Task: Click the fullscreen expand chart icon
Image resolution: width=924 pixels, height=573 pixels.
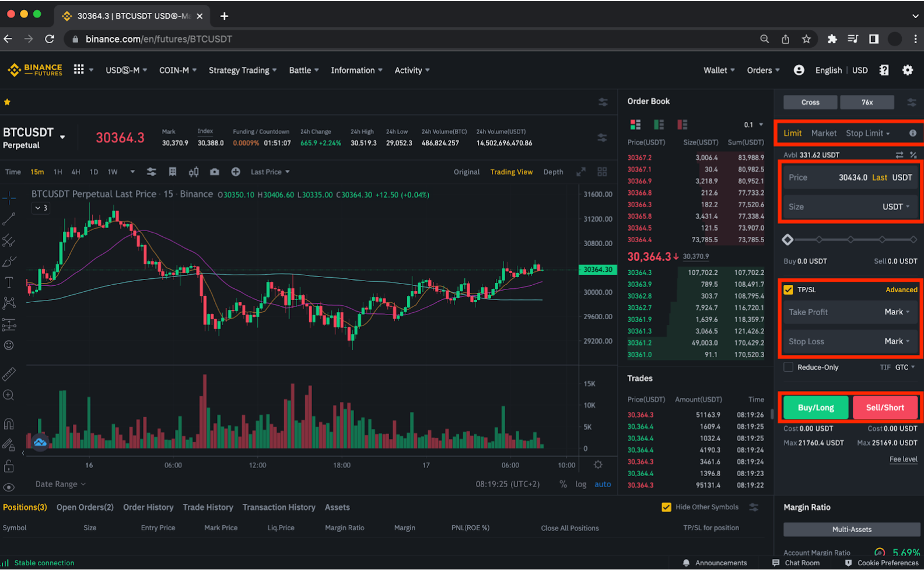Action: 581,172
